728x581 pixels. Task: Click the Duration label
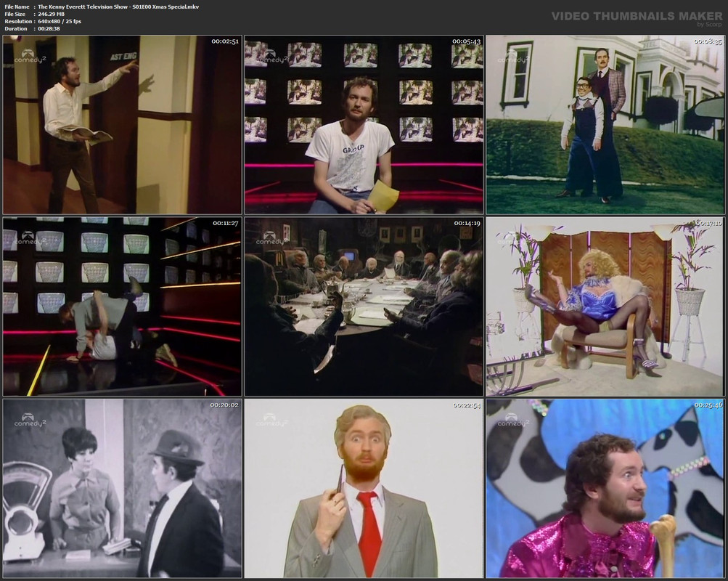click(15, 29)
